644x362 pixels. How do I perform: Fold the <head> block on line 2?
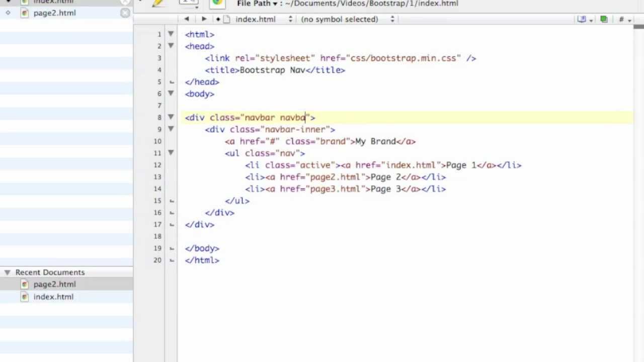tap(171, 46)
